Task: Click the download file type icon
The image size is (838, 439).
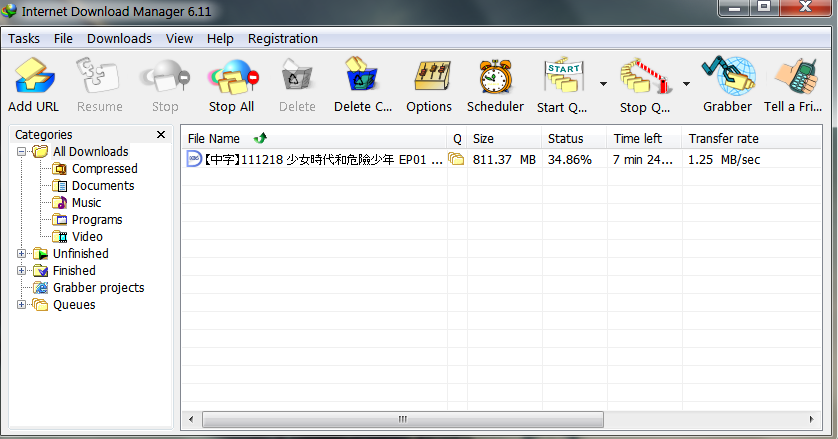Action: pos(193,159)
